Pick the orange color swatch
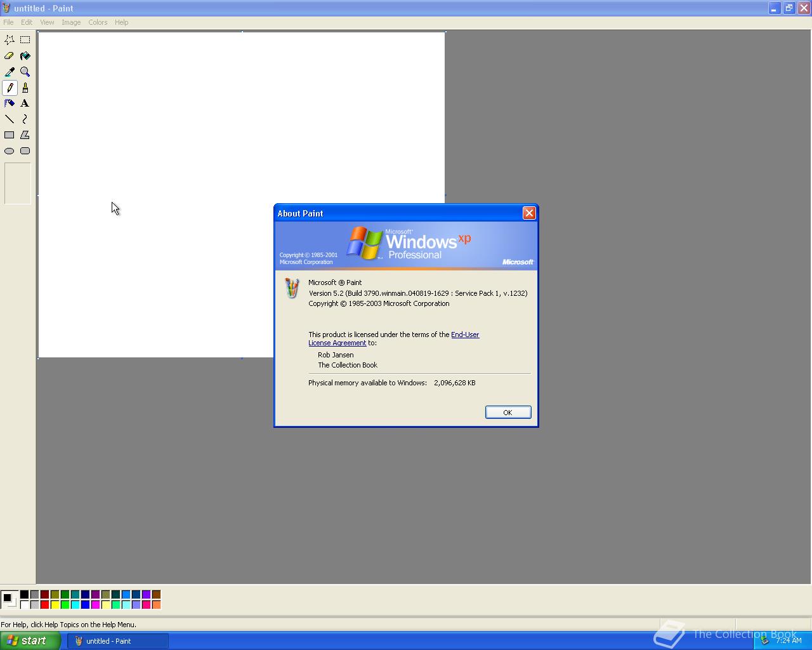This screenshot has width=812, height=650. tap(157, 605)
